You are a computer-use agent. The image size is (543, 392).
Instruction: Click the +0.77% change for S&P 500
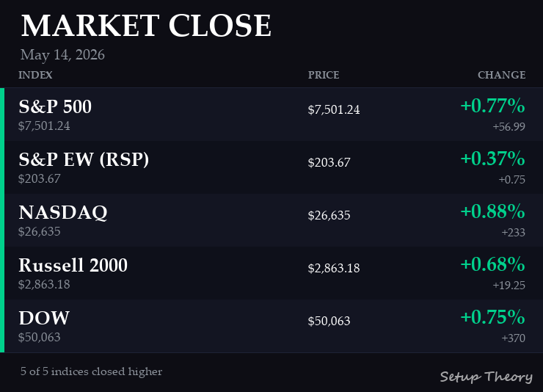click(x=492, y=106)
